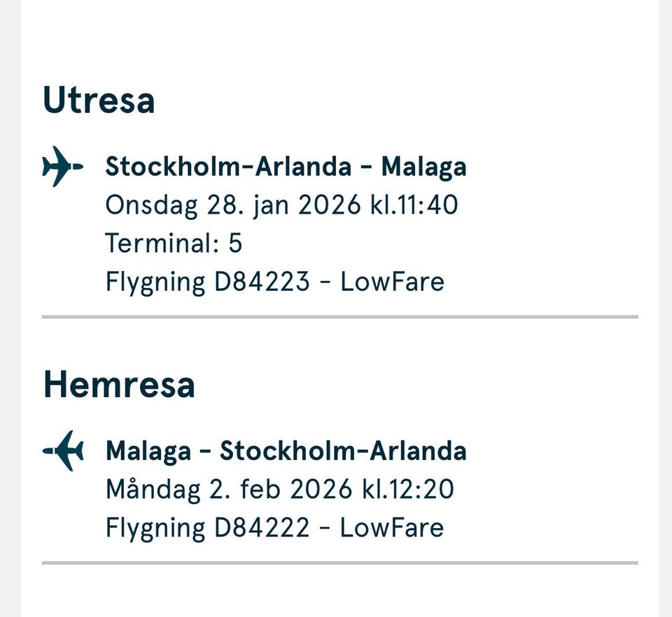Image resolution: width=672 pixels, height=617 pixels.
Task: Click Malaga in the return route title
Action: (148, 450)
